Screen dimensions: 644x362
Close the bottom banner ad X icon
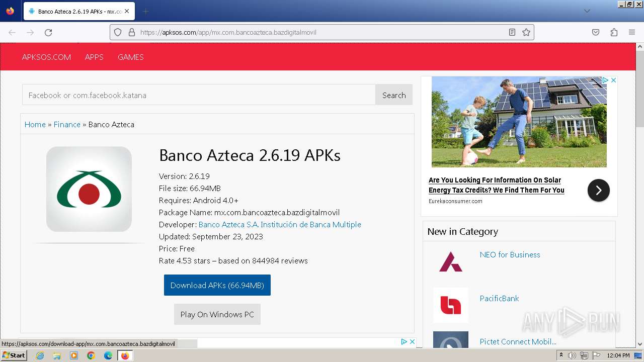tap(412, 341)
